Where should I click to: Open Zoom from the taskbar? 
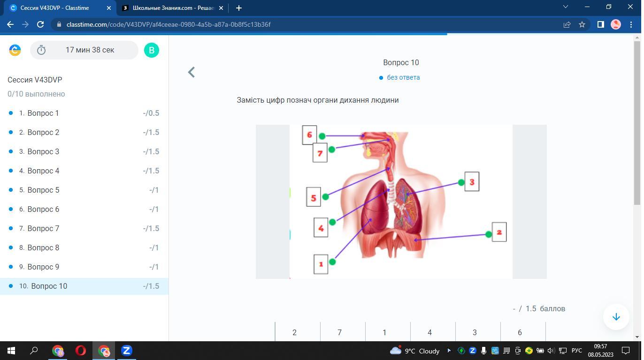[127, 351]
